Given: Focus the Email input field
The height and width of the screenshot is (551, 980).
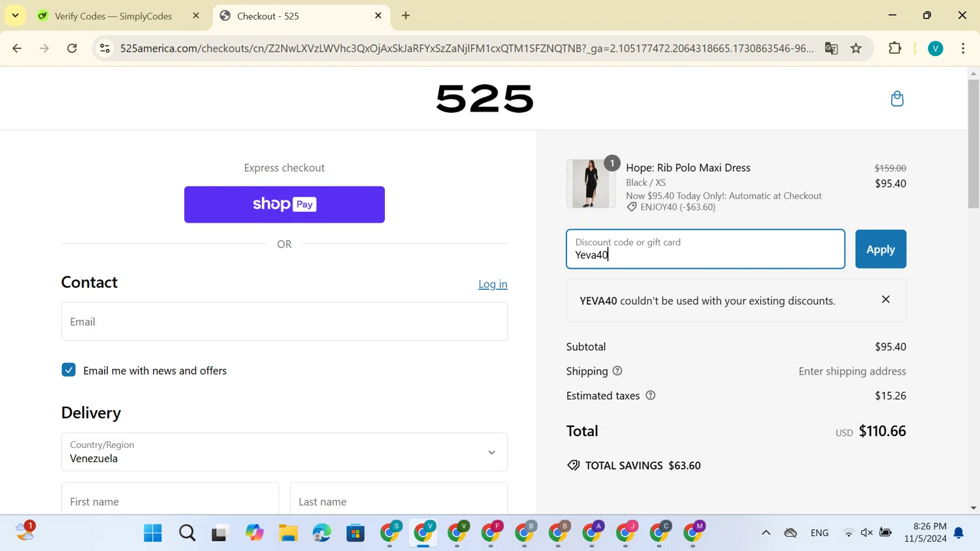Looking at the screenshot, I should pos(284,321).
